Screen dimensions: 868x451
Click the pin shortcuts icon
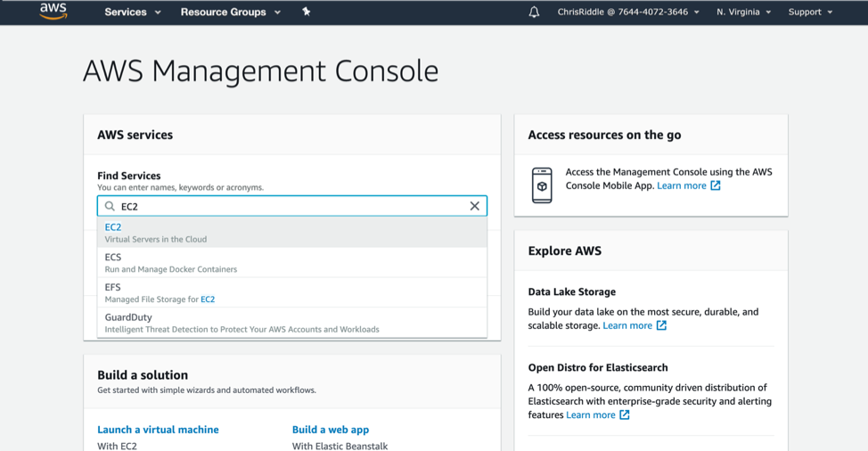306,12
